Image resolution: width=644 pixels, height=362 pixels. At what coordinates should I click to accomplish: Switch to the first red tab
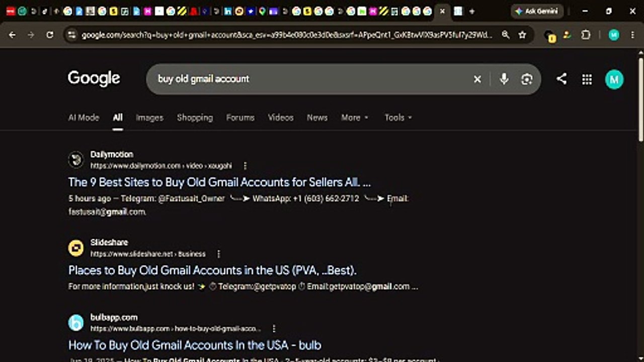11,11
